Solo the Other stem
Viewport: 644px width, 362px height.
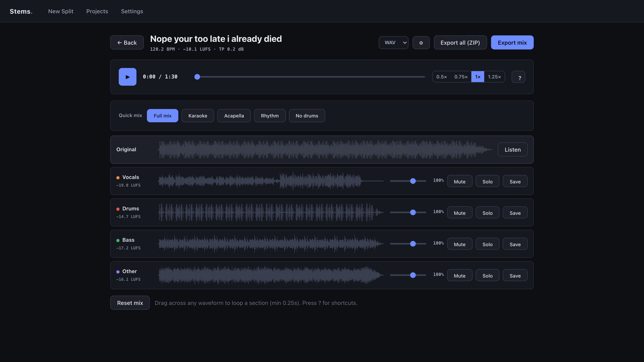coord(487,275)
